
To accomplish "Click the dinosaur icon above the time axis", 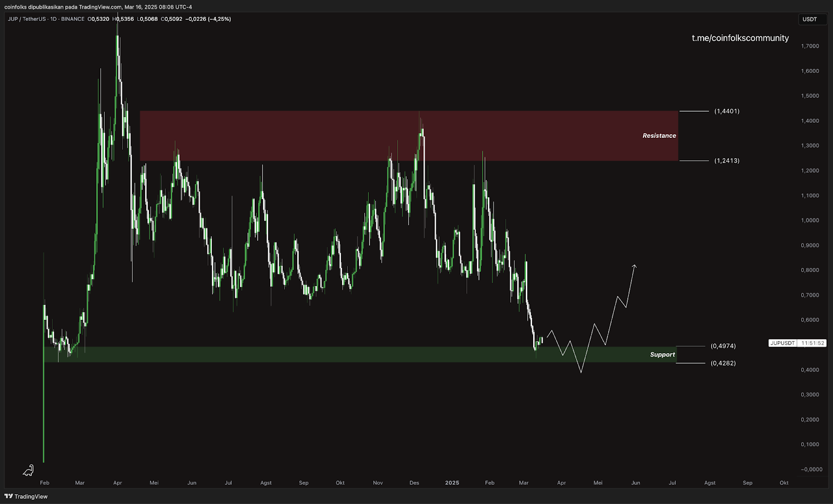I will tap(28, 470).
